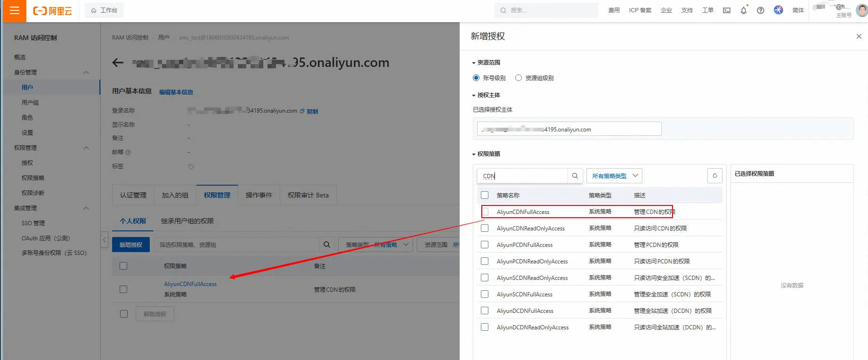Screen dimensions: 868x360
Task: Switch to the 认证管理 tab
Action: (x=133, y=195)
